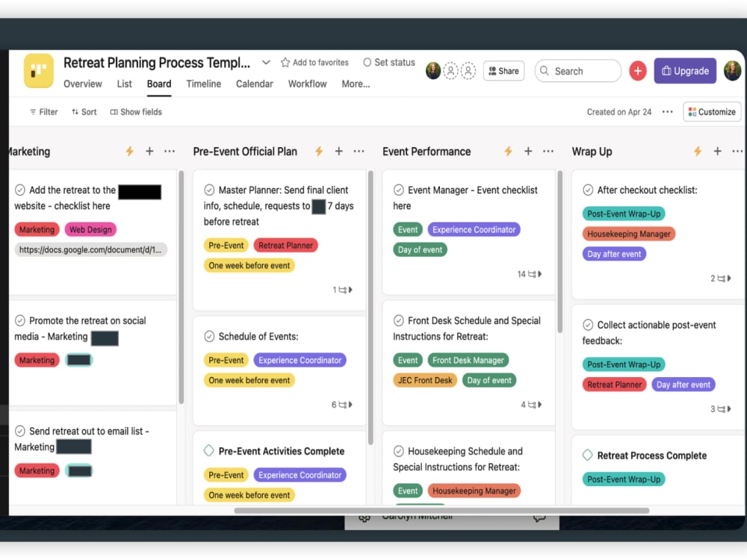Image resolution: width=747 pixels, height=560 pixels.
Task: Click the Upgrade button
Action: click(x=685, y=70)
